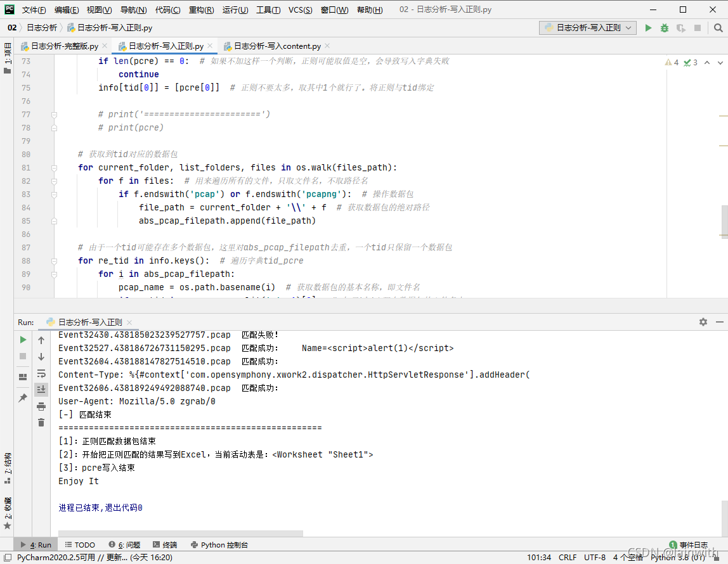Stop process button in Run panel

(23, 356)
